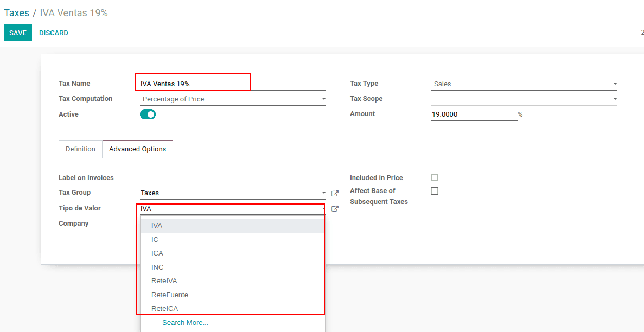Click the Label on Invoices field
The image size is (644, 332).
click(x=232, y=178)
